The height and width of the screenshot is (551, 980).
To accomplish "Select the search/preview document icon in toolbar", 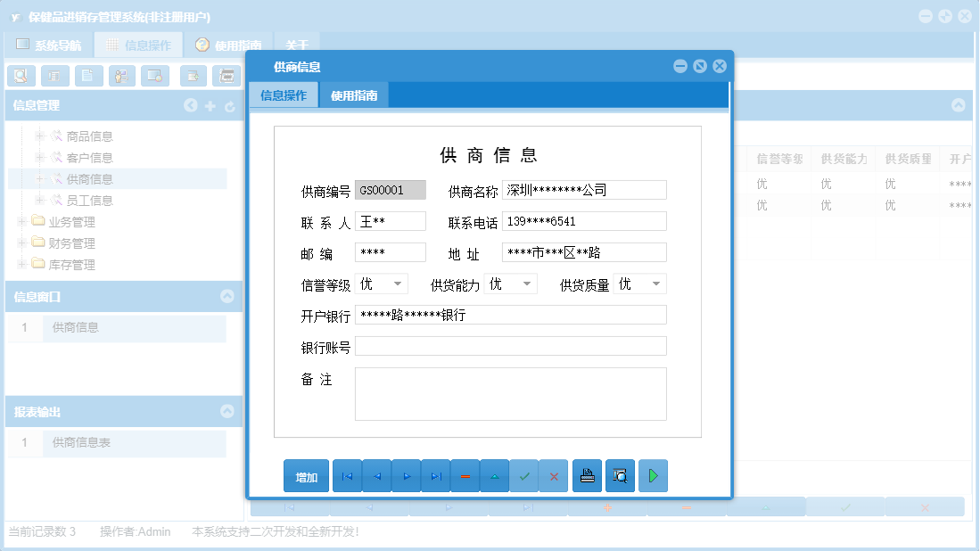I will (x=21, y=76).
